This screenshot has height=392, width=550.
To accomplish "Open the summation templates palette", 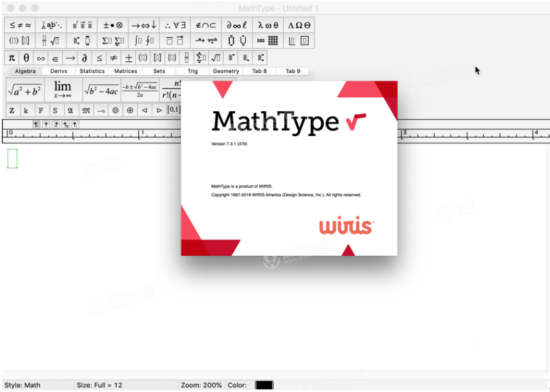I will pos(113,41).
